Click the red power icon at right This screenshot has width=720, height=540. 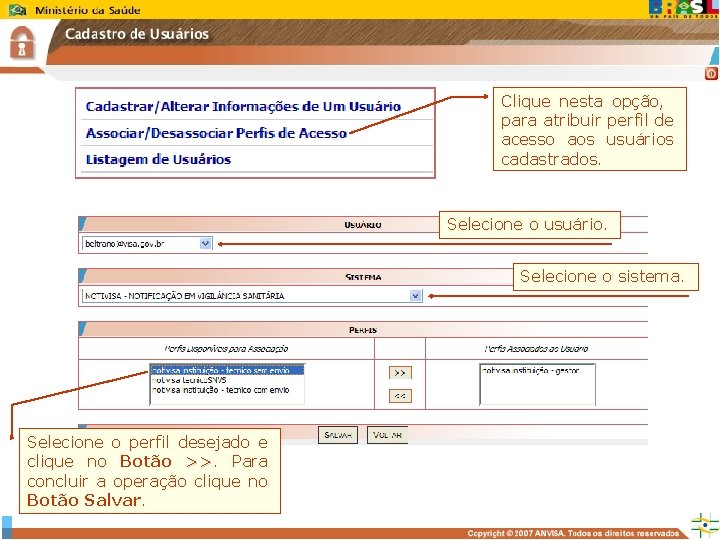click(711, 73)
